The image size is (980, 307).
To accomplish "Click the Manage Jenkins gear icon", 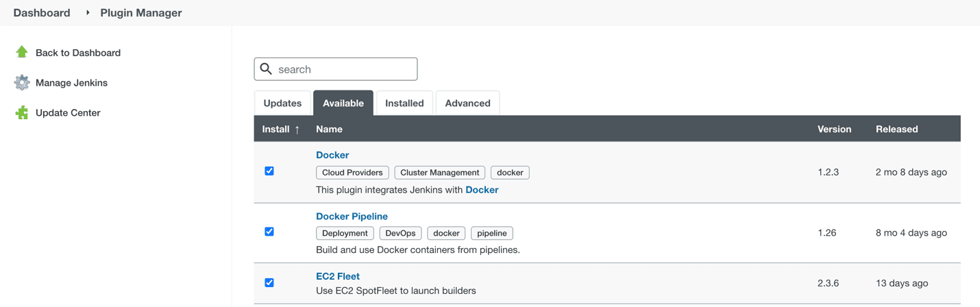I will [22, 82].
